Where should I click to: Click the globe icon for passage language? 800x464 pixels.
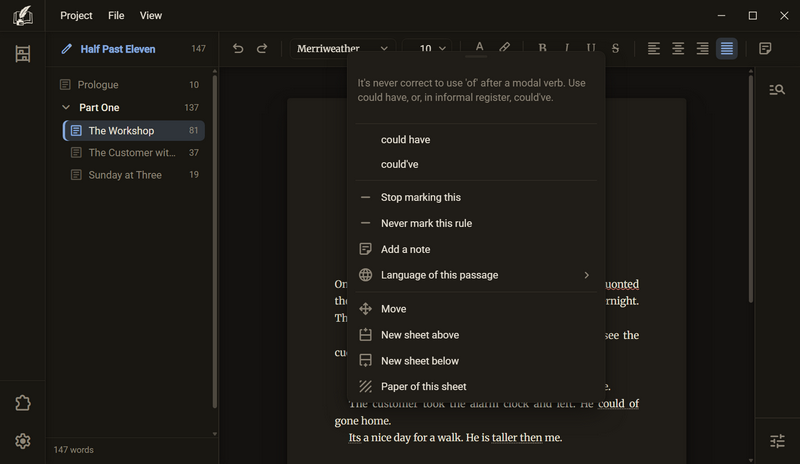(365, 275)
